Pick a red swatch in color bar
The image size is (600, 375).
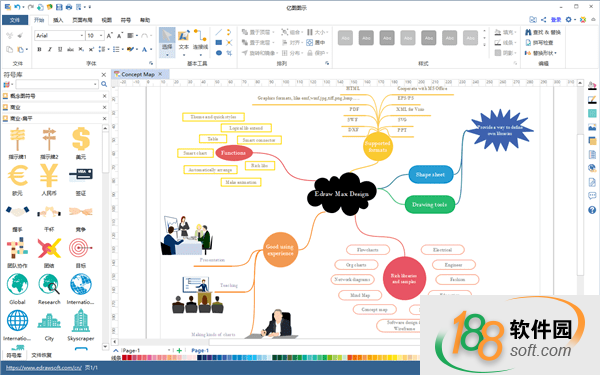point(124,358)
